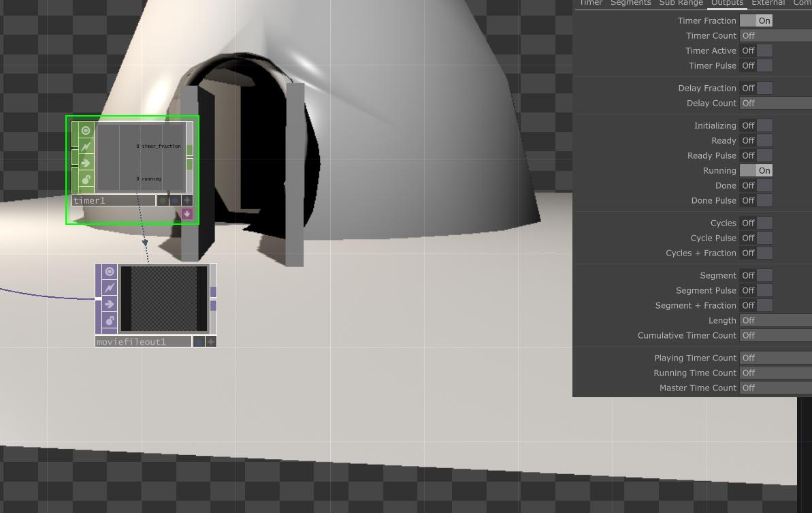
Task: Switch to the Sub Range parameter tab
Action: (x=681, y=3)
